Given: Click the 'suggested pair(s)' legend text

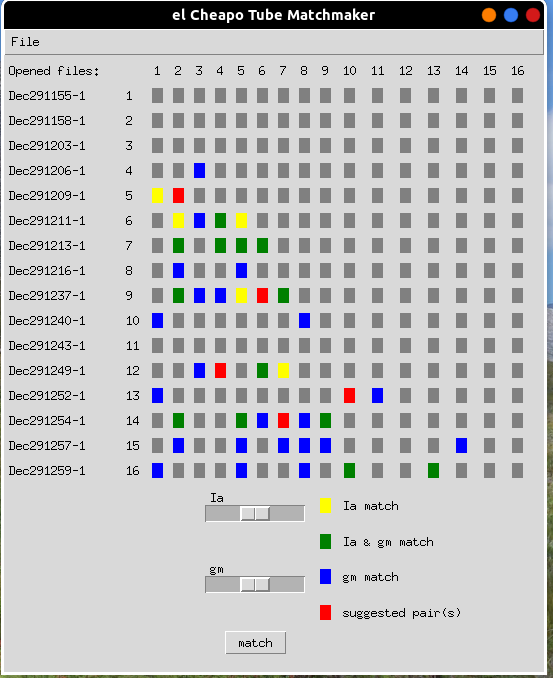Looking at the screenshot, I should point(402,613).
